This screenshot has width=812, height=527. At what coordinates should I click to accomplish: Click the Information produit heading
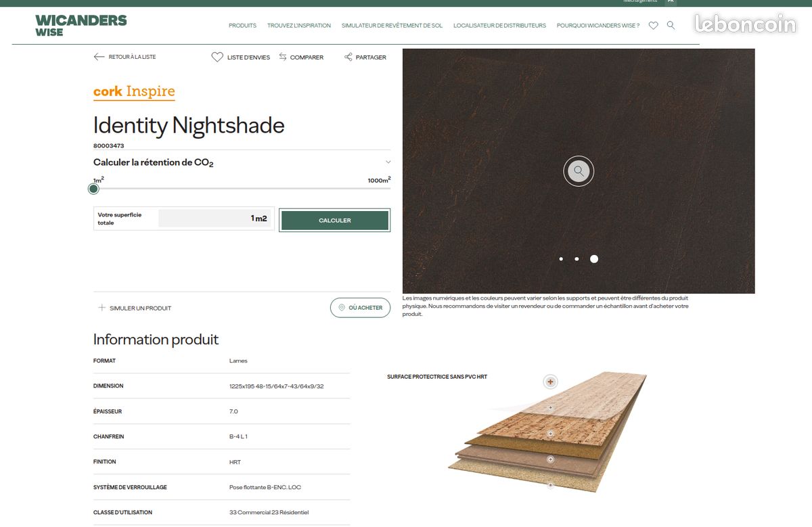pos(156,340)
